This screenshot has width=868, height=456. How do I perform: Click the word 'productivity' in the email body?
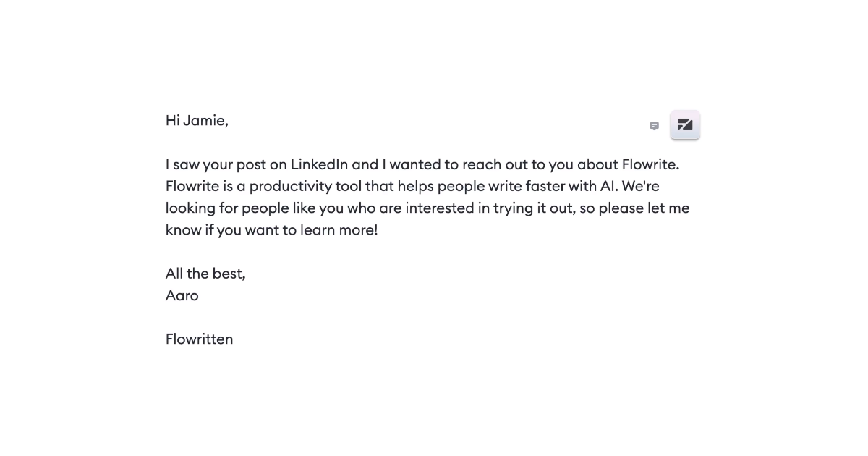click(291, 186)
